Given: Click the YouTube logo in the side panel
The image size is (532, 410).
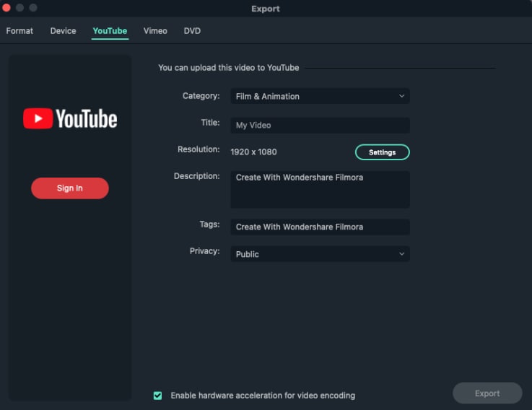Looking at the screenshot, I should 70,118.
